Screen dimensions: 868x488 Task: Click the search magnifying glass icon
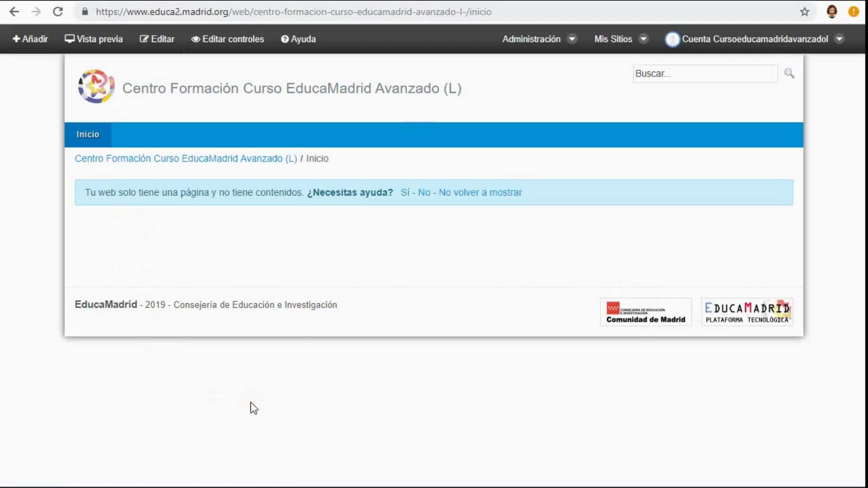point(789,73)
